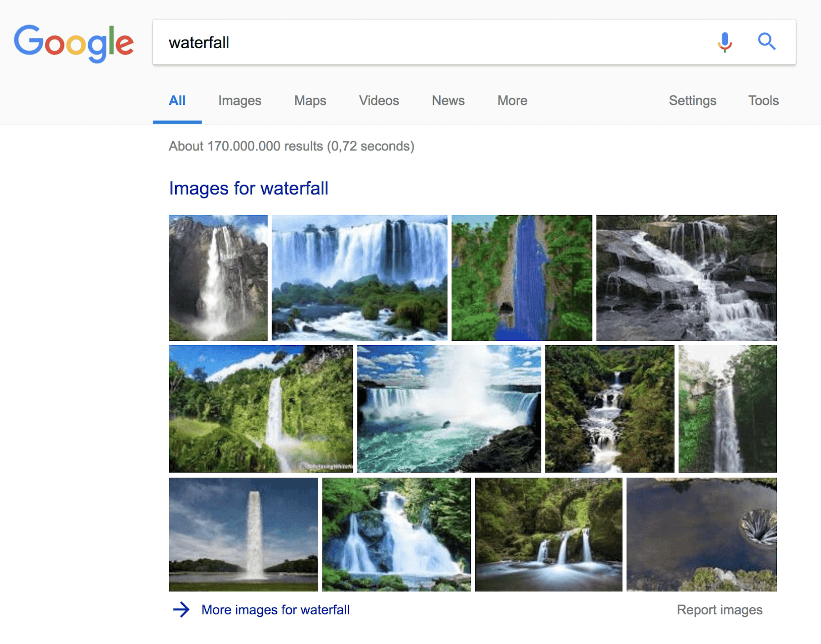Image resolution: width=821 pixels, height=644 pixels.
Task: Open the lake spillway hole thumbnail
Action: (701, 535)
